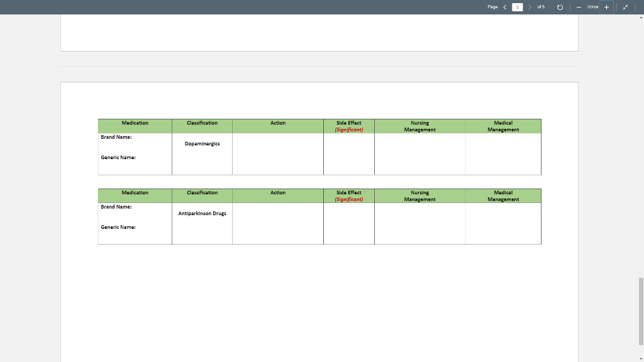This screenshot has width=644, height=362.
Task: Zoom out using the minus icon
Action: [579, 7]
